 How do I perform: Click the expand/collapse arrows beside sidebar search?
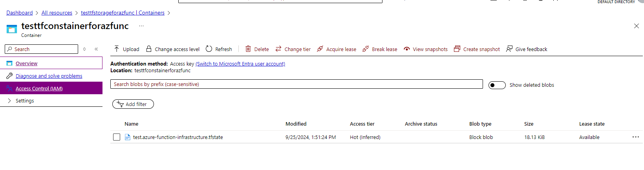(84, 49)
